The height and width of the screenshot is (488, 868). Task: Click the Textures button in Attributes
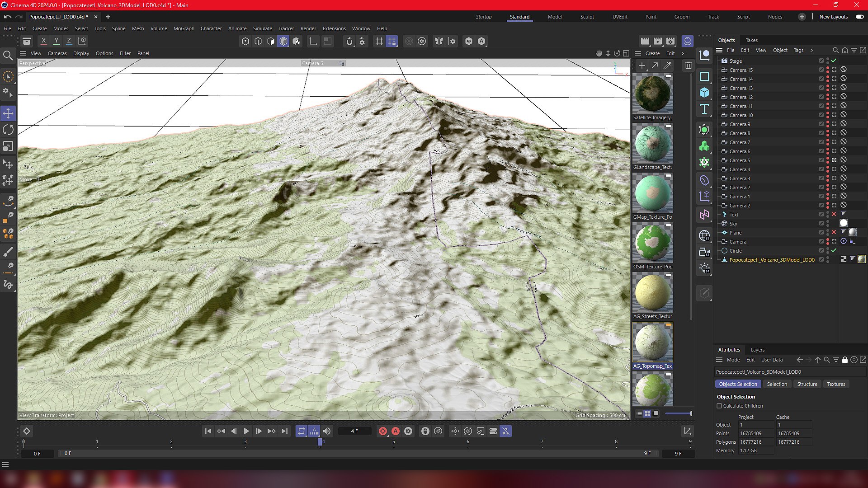(836, 384)
